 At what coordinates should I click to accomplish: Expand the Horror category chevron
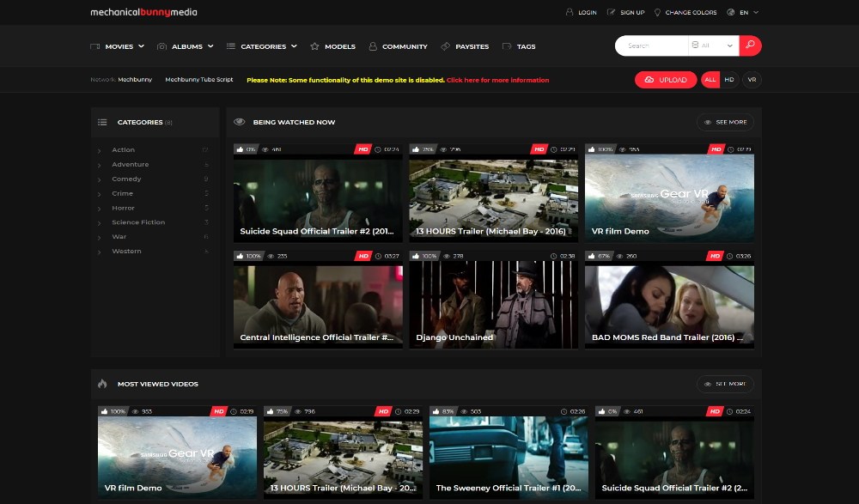coord(99,209)
